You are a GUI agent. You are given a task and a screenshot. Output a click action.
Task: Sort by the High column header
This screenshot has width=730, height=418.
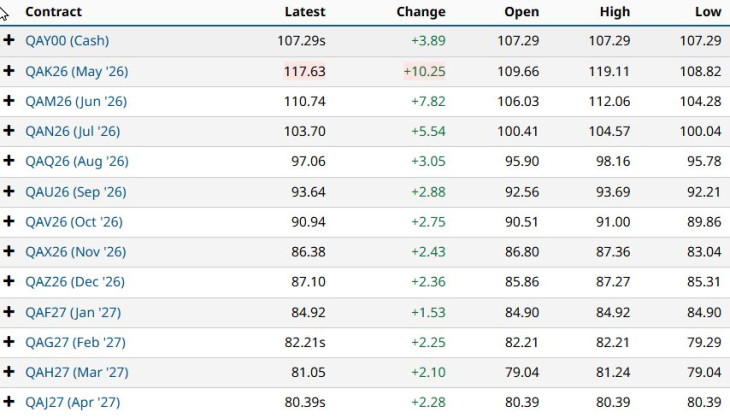[x=615, y=12]
